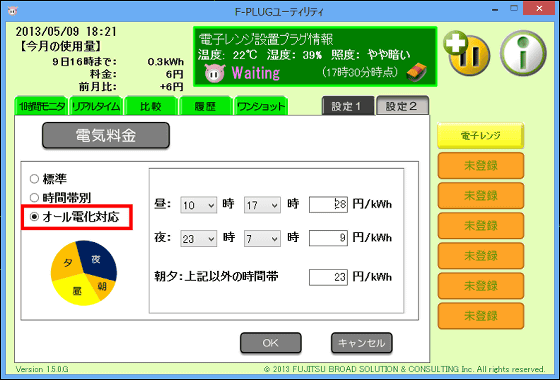
Task: Switch to the ワンショット tab
Action: point(261,106)
